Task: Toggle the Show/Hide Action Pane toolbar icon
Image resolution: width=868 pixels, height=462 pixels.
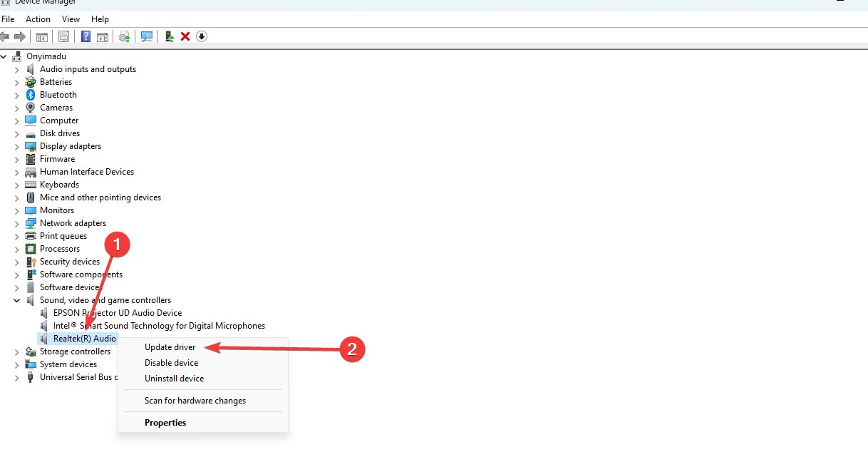Action: point(103,36)
